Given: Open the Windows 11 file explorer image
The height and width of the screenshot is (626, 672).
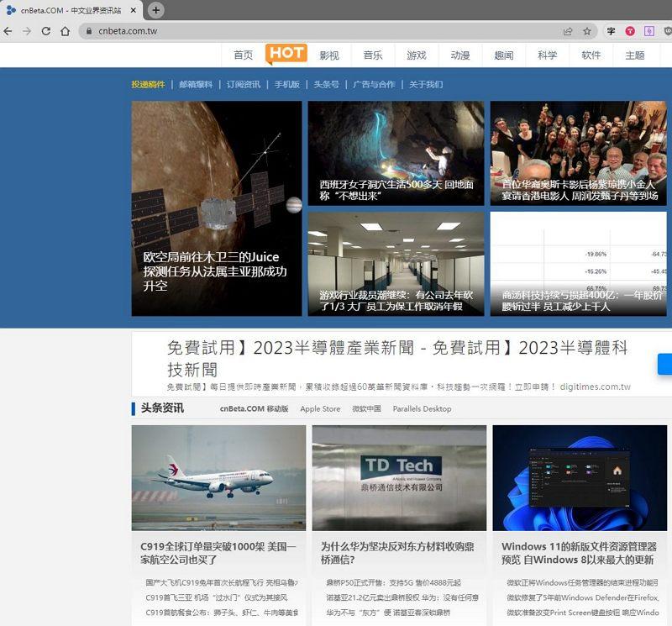Looking at the screenshot, I should [580, 477].
